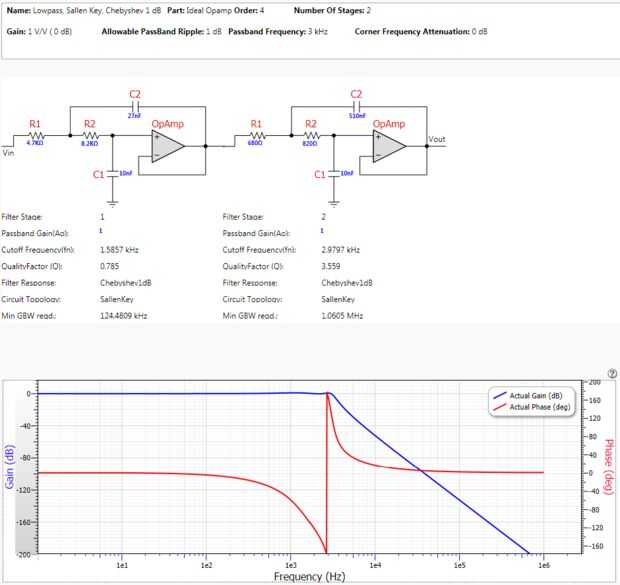
Task: Select the stage 2 OpAmp triangle symbol
Action: click(389, 146)
